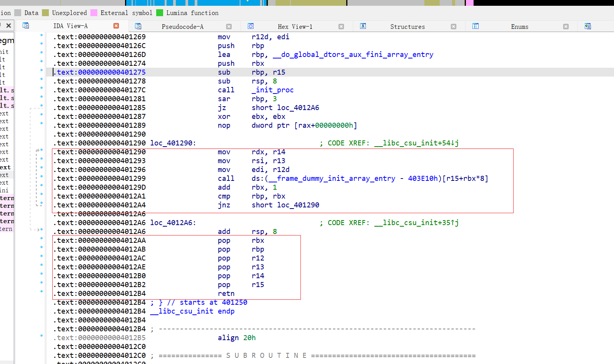Click the tab icon right of Enums
This screenshot has width=614, height=364.
(587, 26)
